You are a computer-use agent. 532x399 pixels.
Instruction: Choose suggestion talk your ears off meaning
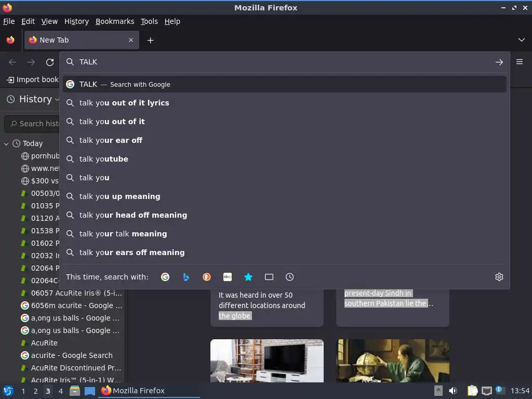pyautogui.click(x=284, y=252)
